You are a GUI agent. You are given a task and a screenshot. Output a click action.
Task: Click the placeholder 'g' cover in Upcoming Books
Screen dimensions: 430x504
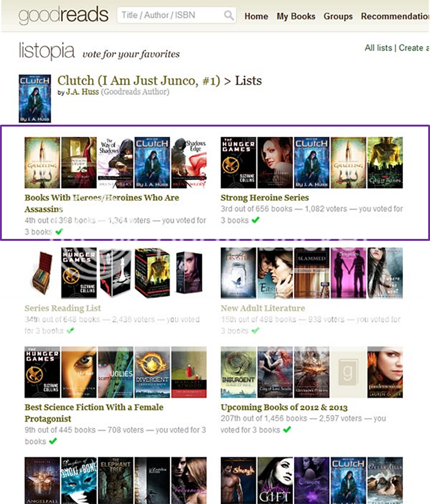click(348, 372)
